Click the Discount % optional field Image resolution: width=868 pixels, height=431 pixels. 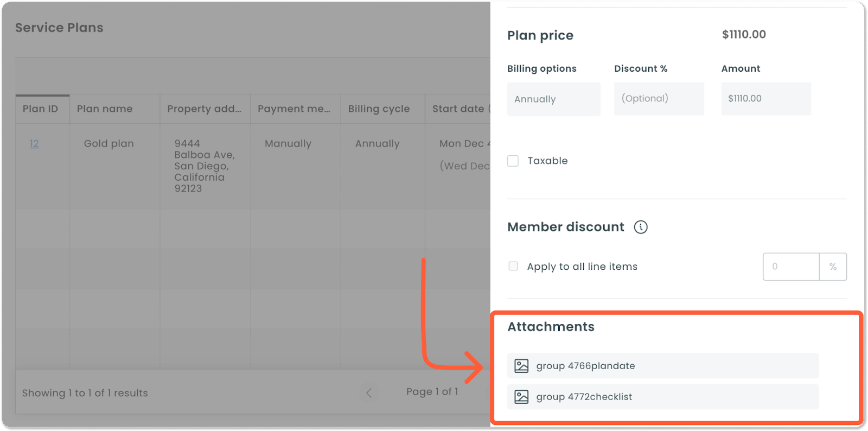click(659, 99)
